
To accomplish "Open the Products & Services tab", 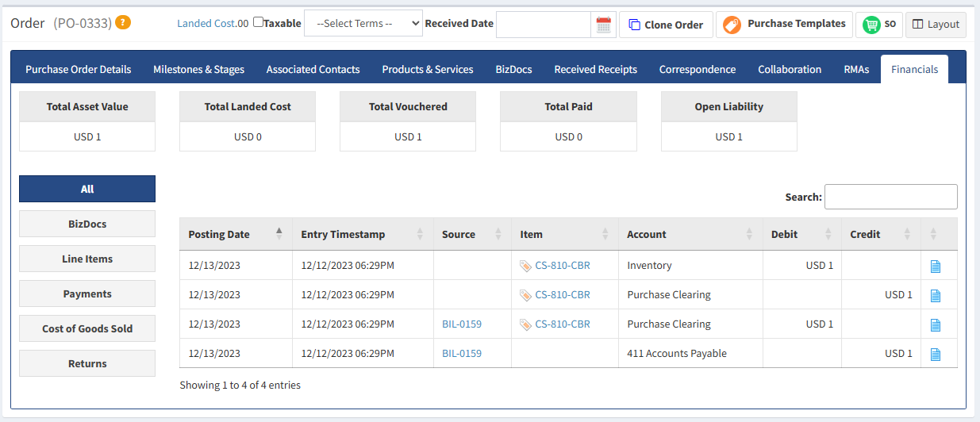I will [x=428, y=69].
